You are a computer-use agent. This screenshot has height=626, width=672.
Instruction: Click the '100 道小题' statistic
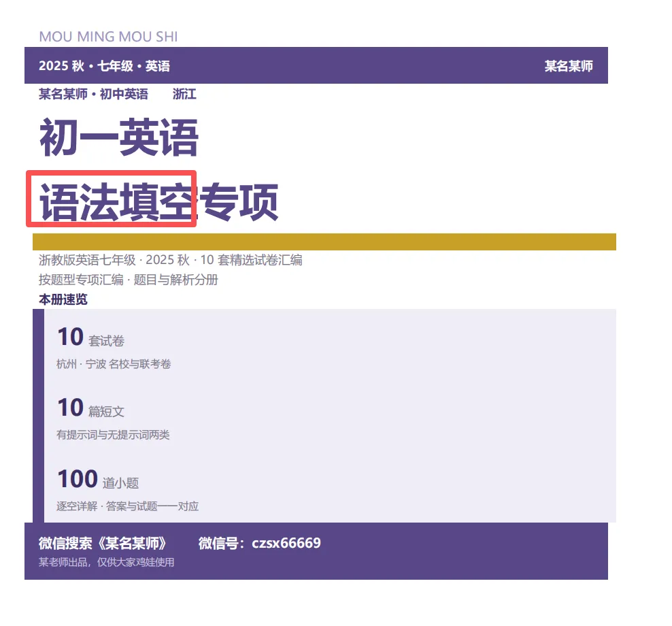(x=98, y=479)
